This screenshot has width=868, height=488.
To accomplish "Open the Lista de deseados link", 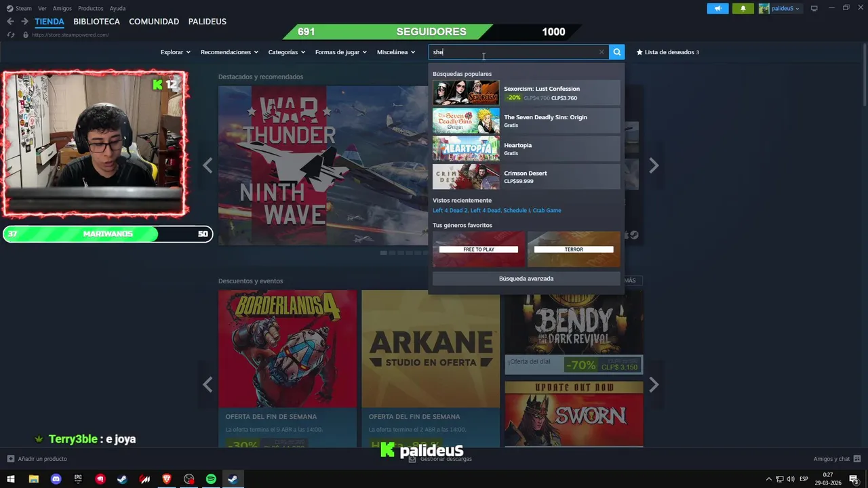I will [669, 52].
